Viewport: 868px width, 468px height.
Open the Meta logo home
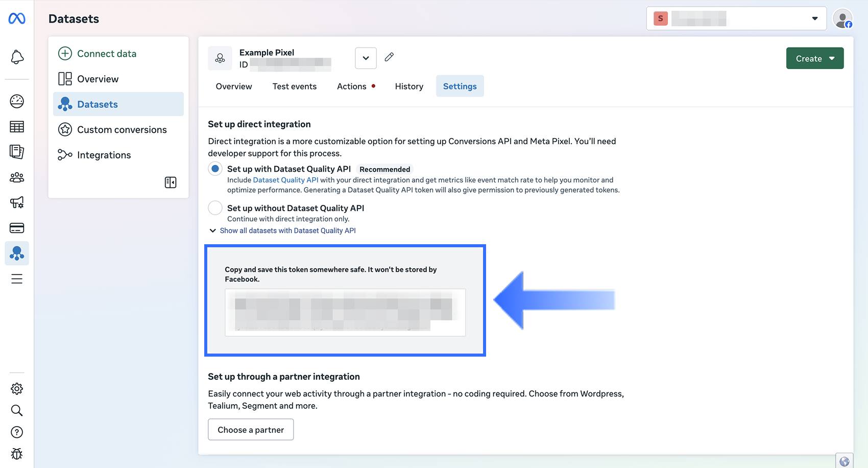click(17, 18)
